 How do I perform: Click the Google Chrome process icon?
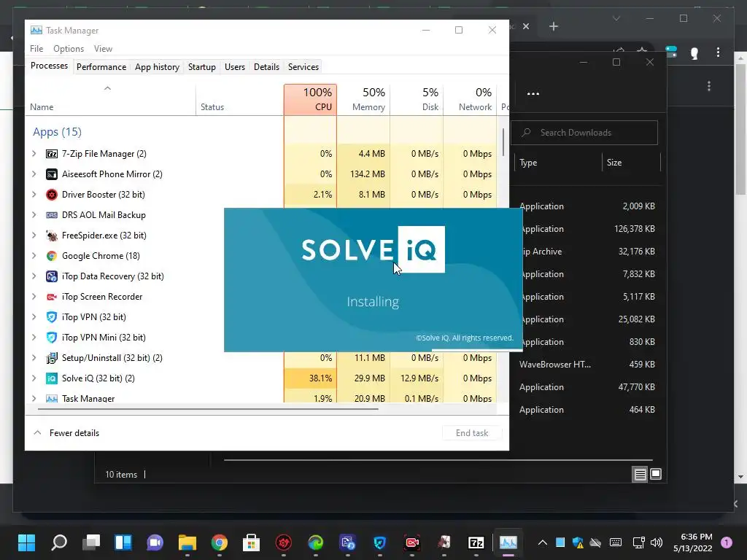coord(52,256)
